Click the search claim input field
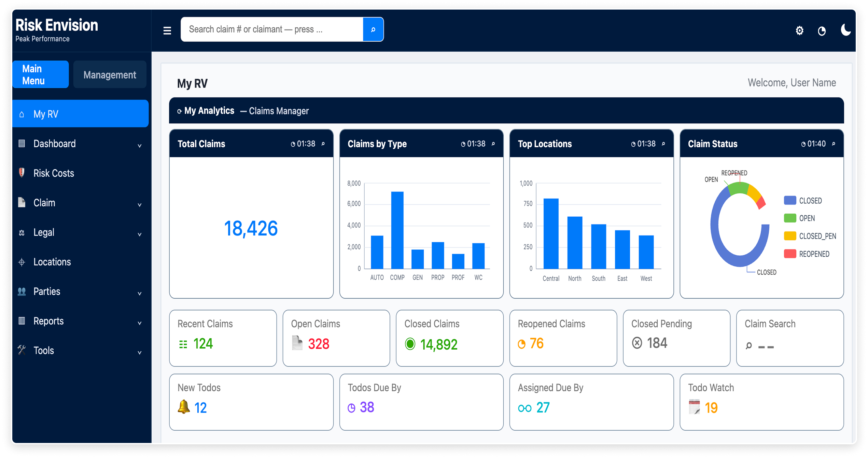This screenshot has width=868, height=458. 272,29
